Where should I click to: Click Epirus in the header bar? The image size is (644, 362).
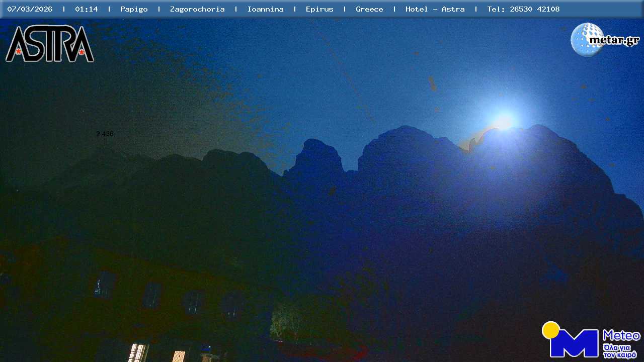point(319,9)
